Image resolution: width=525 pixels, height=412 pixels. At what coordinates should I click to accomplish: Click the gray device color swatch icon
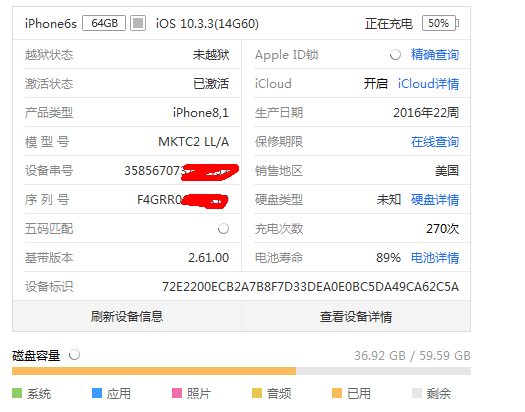pos(138,23)
